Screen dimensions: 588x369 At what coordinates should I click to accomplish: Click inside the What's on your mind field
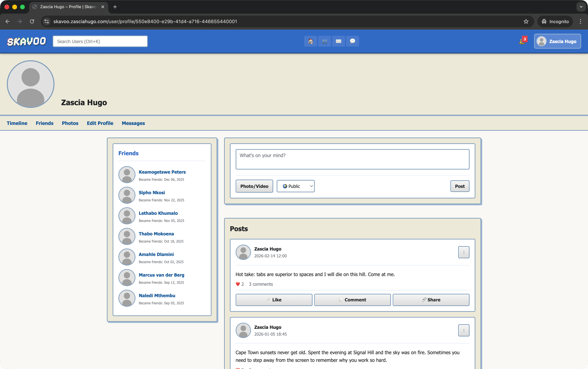(352, 159)
